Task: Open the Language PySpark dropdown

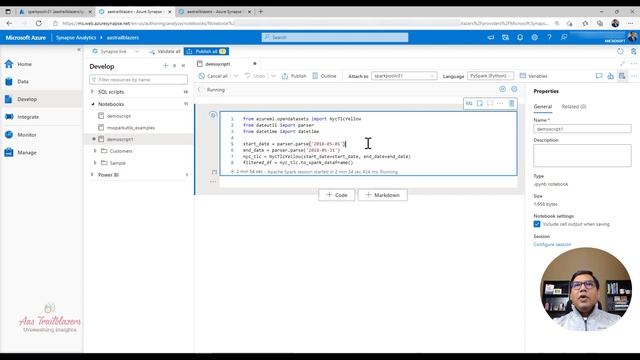Action: tap(491, 76)
